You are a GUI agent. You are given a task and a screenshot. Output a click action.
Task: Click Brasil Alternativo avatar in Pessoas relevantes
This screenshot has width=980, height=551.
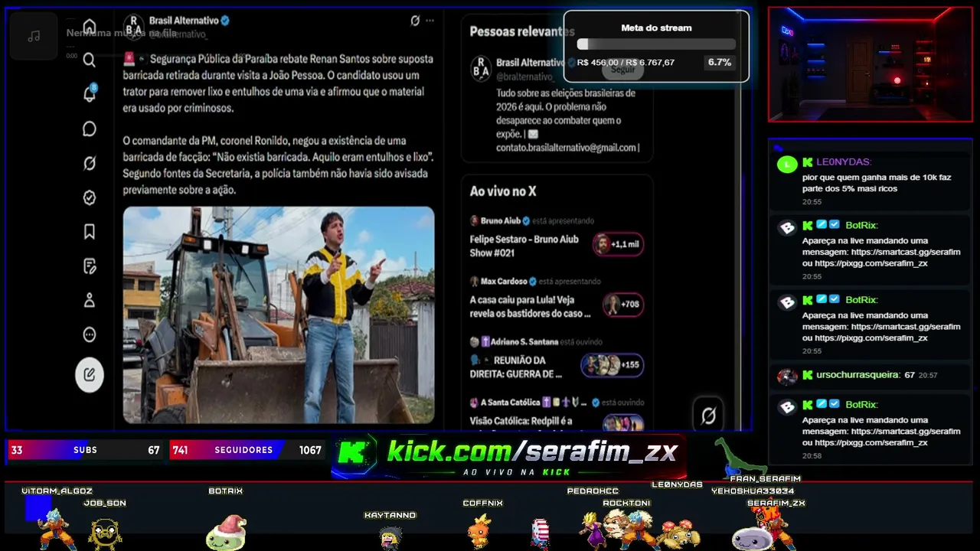[481, 67]
